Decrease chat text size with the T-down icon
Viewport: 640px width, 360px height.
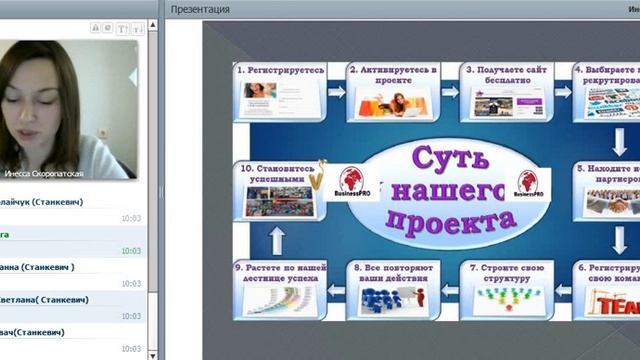(138, 29)
